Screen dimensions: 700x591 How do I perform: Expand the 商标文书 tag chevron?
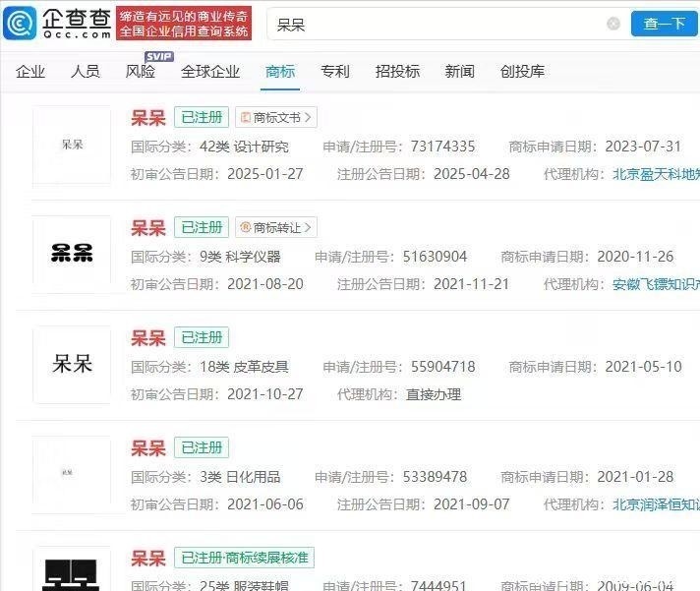click(x=309, y=118)
